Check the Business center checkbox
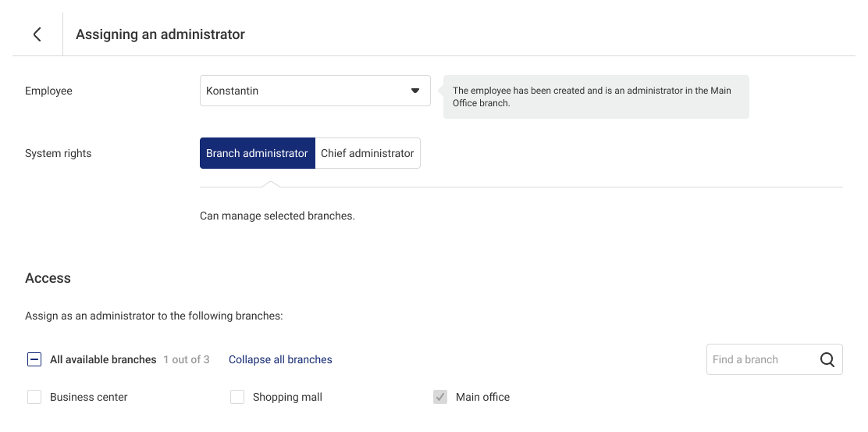 point(34,397)
